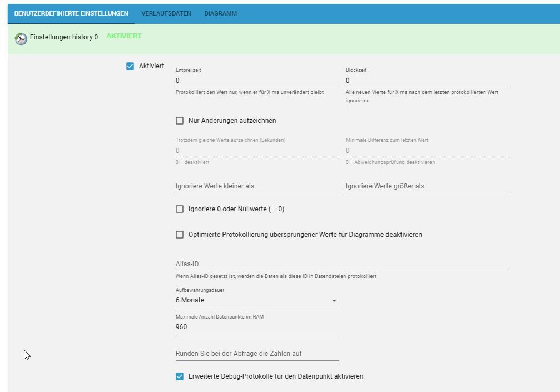Tick Ignoriere 0 oder Nullwerte checkbox

click(180, 210)
